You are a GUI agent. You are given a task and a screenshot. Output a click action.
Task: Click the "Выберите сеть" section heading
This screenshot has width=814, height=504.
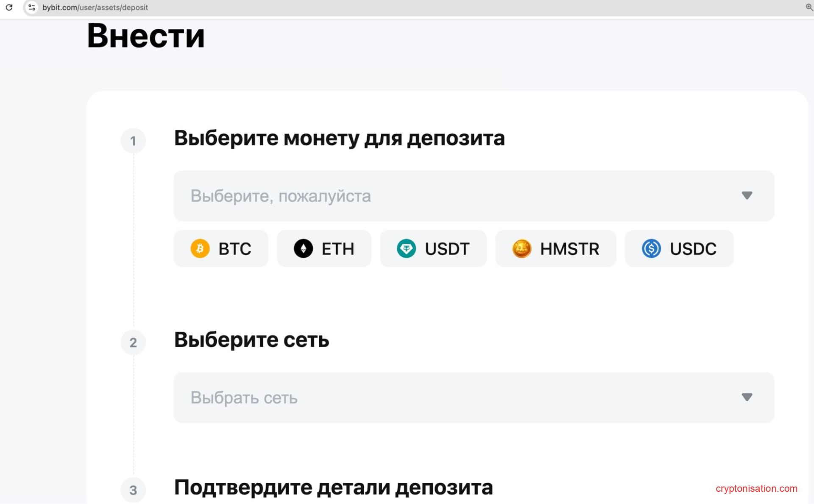coord(251,340)
